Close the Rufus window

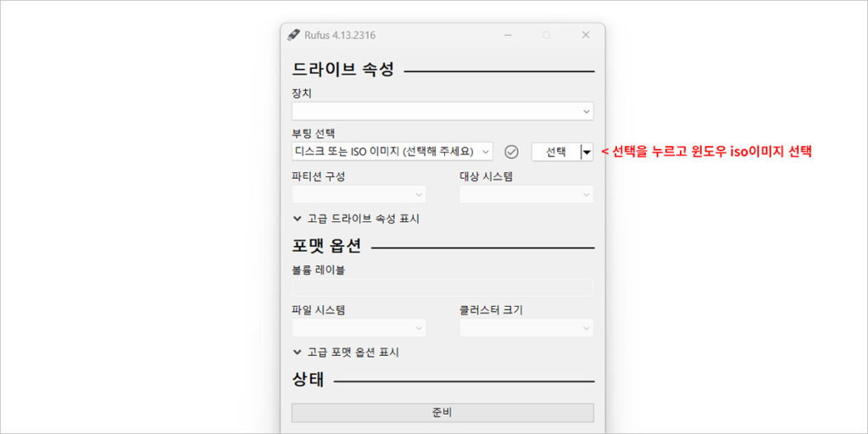coord(586,36)
